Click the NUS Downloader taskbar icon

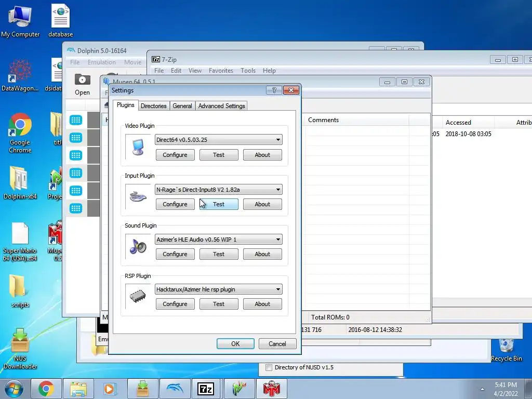click(142, 389)
